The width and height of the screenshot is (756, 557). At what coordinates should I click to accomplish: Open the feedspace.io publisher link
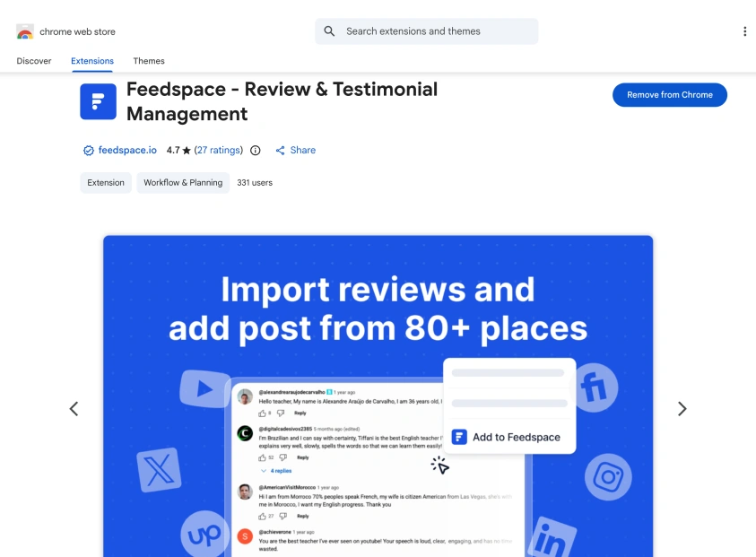click(x=127, y=150)
